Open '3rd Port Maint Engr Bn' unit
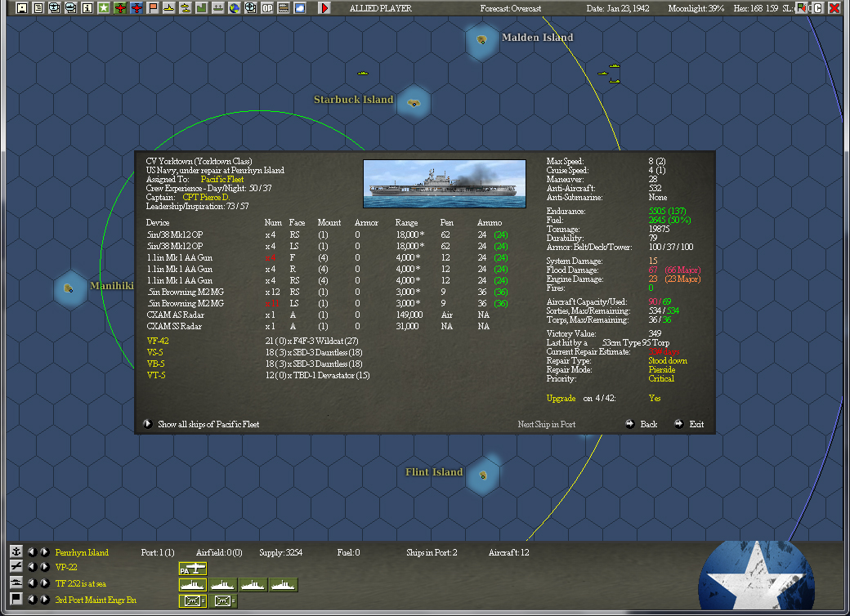The width and height of the screenshot is (850, 616). tap(96, 600)
